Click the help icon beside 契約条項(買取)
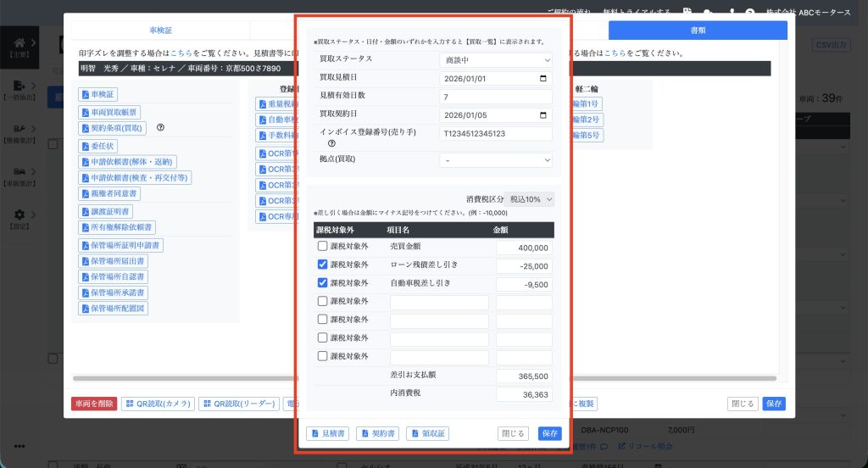Viewport: 868px width, 468px height. pos(160,128)
